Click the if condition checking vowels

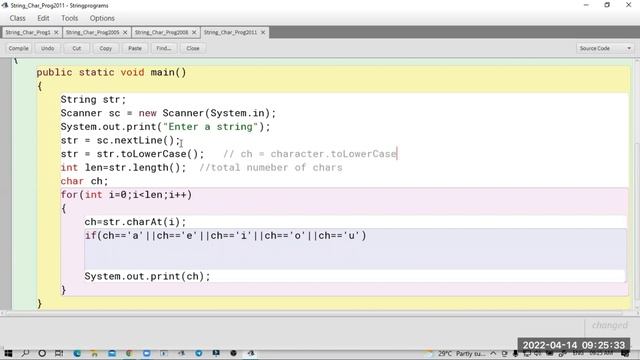click(226, 236)
